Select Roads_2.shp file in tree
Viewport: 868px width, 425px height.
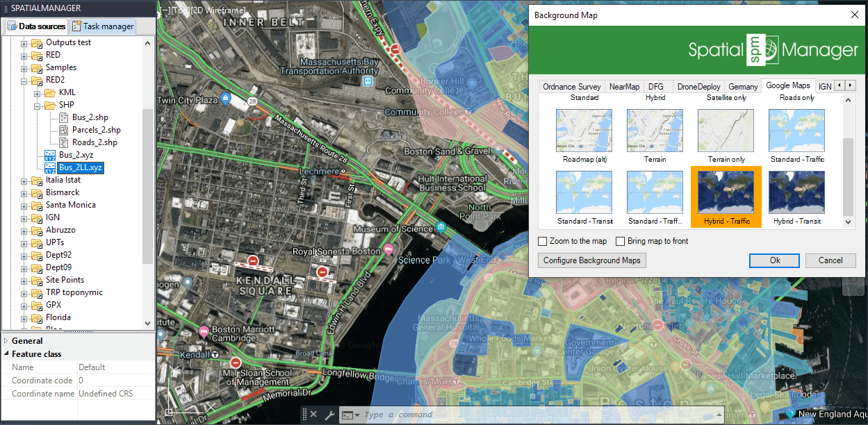pos(95,142)
